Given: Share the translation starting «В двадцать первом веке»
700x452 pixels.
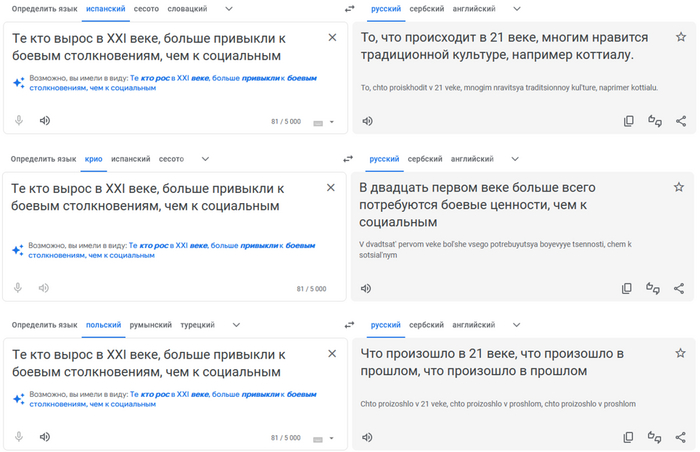Looking at the screenshot, I should click(680, 288).
